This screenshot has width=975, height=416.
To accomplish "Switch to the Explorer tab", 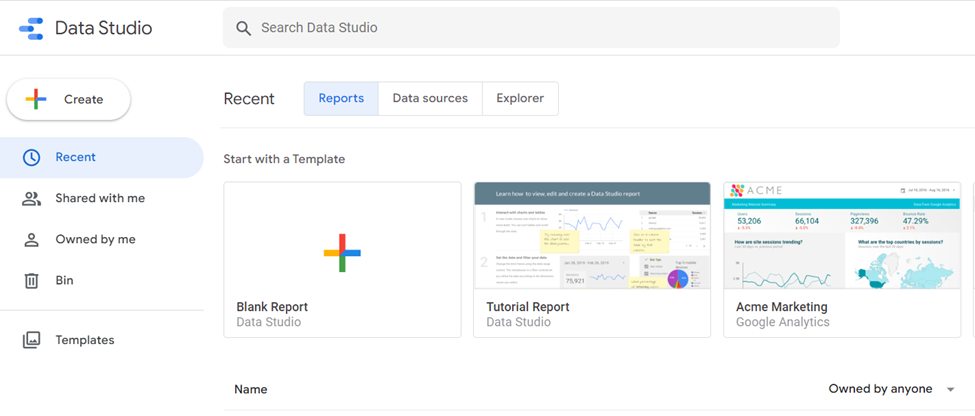I will [520, 98].
